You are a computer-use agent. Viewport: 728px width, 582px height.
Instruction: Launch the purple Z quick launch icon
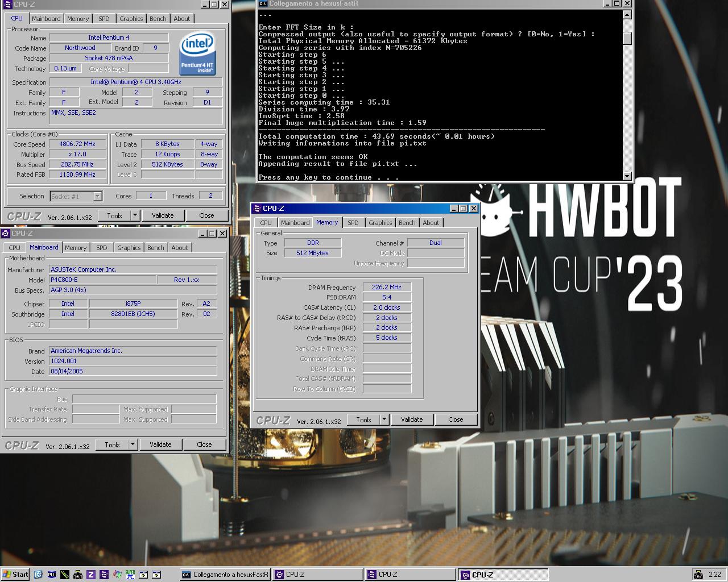[x=91, y=575]
